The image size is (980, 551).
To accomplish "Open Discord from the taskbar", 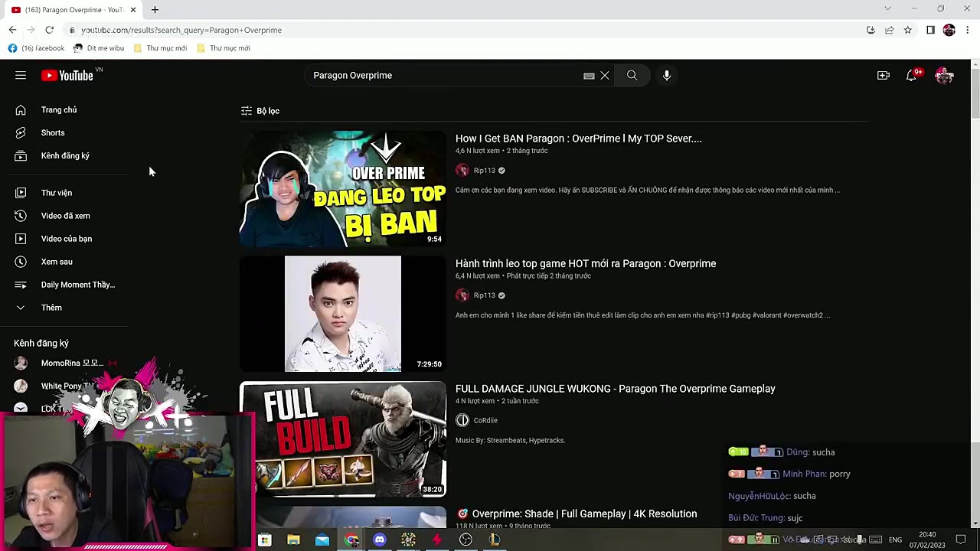I will 380,540.
